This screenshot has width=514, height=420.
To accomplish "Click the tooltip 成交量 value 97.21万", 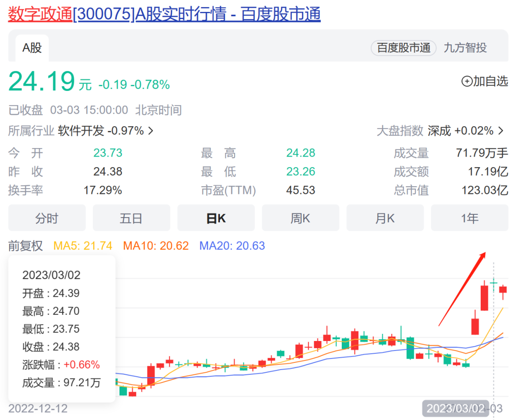I will [x=82, y=383].
